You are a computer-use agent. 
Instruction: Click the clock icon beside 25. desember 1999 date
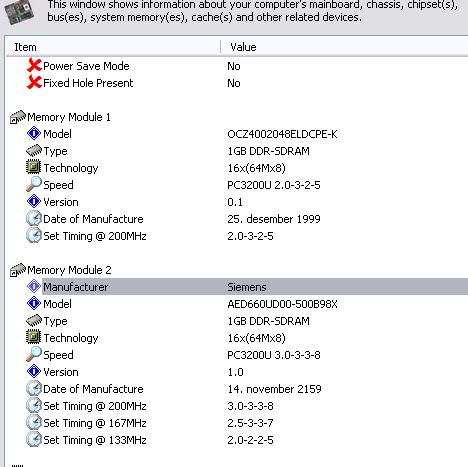[x=34, y=219]
